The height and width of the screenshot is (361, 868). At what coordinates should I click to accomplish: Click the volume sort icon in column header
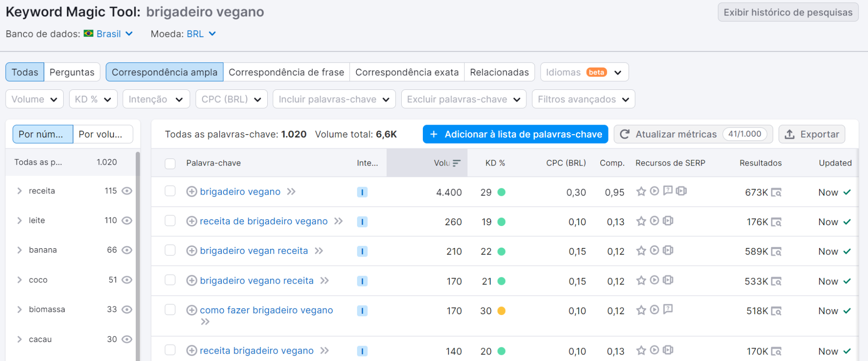(x=456, y=163)
